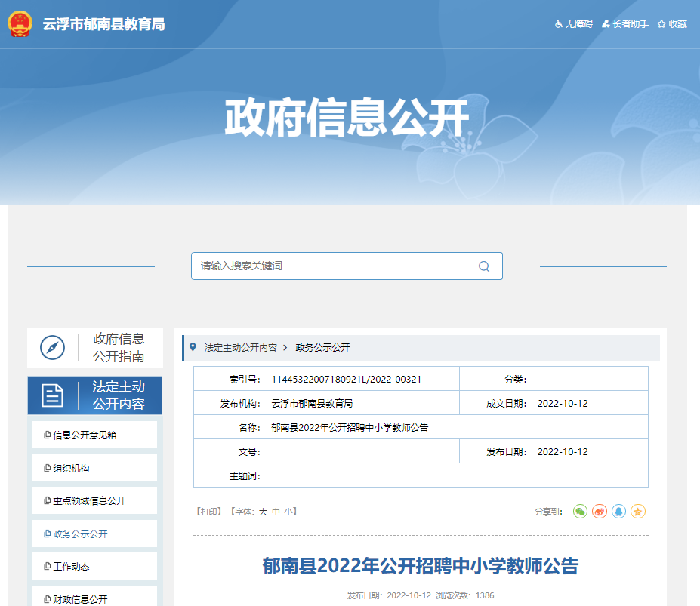Set font size to 小
The width and height of the screenshot is (700, 606).
tap(288, 512)
